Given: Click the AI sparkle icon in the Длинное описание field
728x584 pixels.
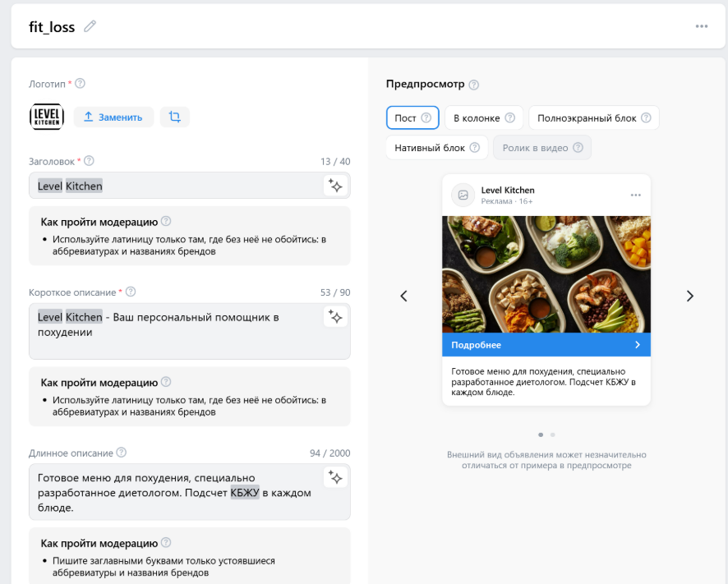Looking at the screenshot, I should click(x=335, y=478).
